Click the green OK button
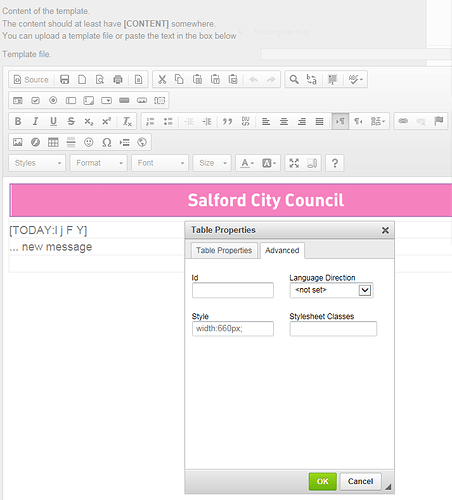 coord(322,481)
